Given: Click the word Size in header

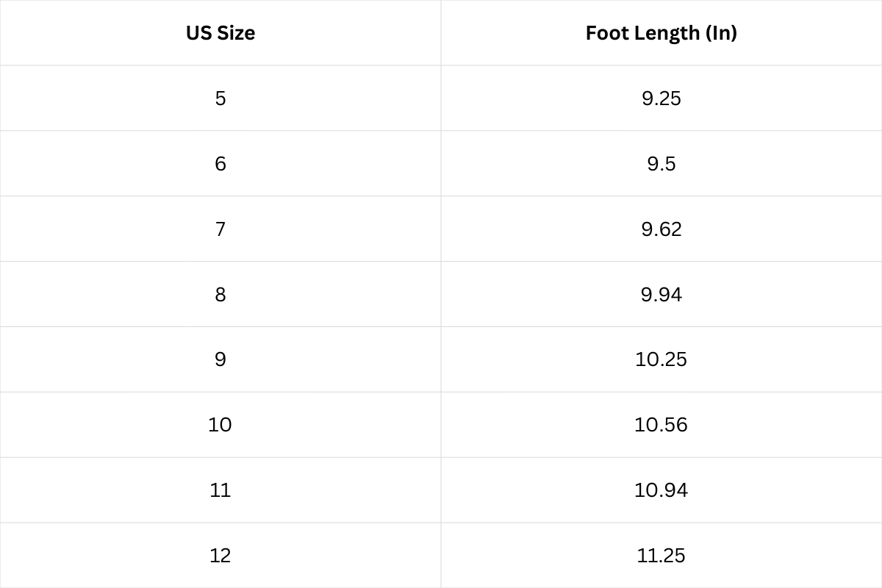Looking at the screenshot, I should tap(237, 33).
